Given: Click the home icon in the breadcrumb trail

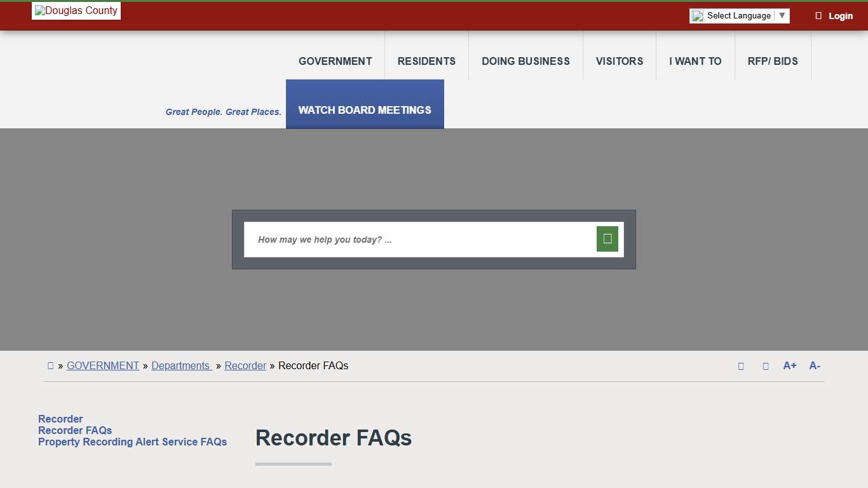Looking at the screenshot, I should click(50, 365).
